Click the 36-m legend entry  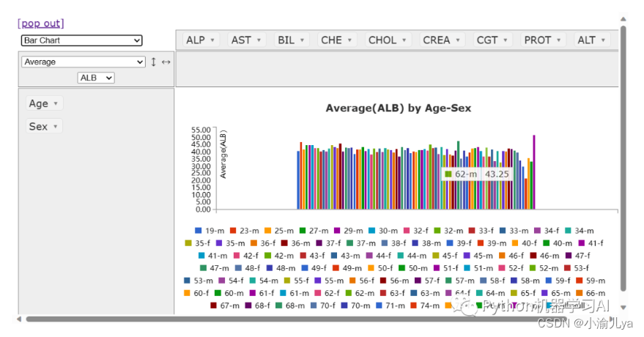(296, 243)
